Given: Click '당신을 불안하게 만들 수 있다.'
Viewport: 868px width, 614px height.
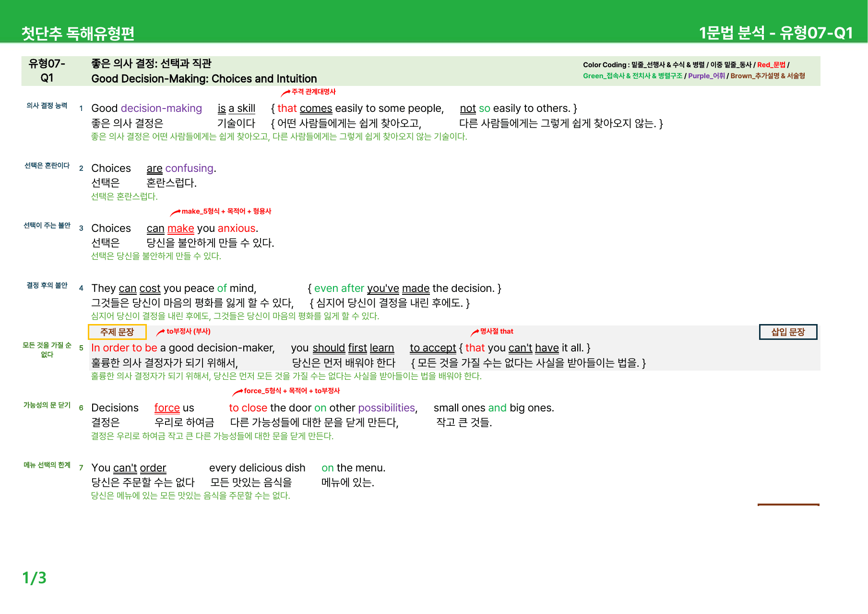Looking at the screenshot, I should (210, 243).
